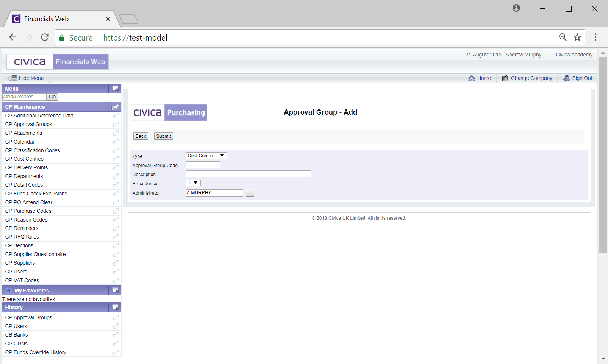Click the Home icon in top navigation

pos(472,78)
